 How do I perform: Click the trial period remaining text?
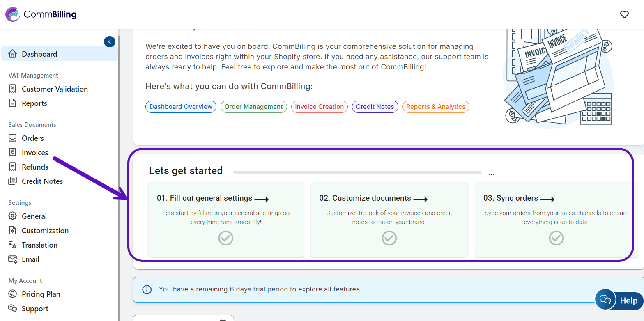[260, 289]
